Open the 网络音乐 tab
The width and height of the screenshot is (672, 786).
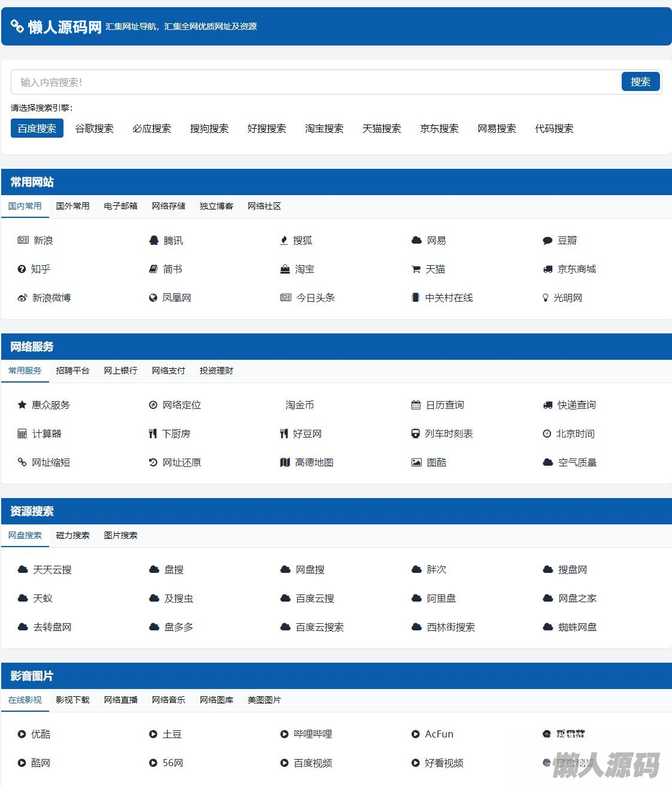click(x=168, y=700)
